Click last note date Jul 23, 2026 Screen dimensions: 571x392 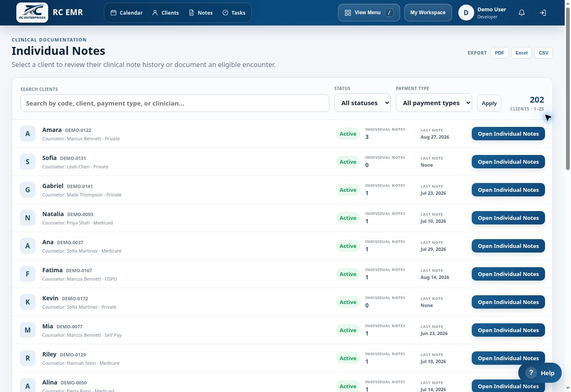[433, 193]
